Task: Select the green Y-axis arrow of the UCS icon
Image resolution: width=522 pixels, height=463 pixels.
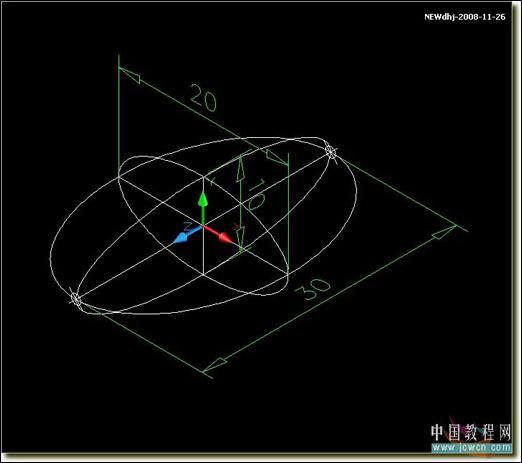Action: point(203,208)
